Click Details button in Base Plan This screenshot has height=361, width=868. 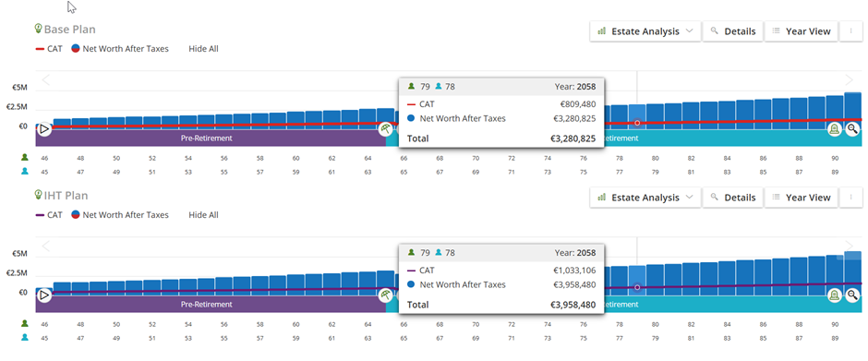tap(733, 31)
